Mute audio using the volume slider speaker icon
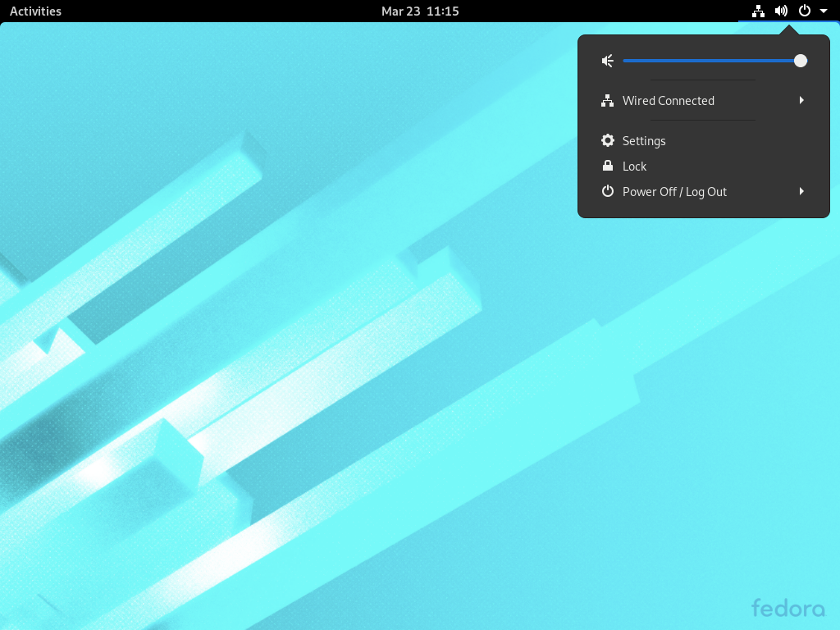The width and height of the screenshot is (840, 630). [608, 61]
